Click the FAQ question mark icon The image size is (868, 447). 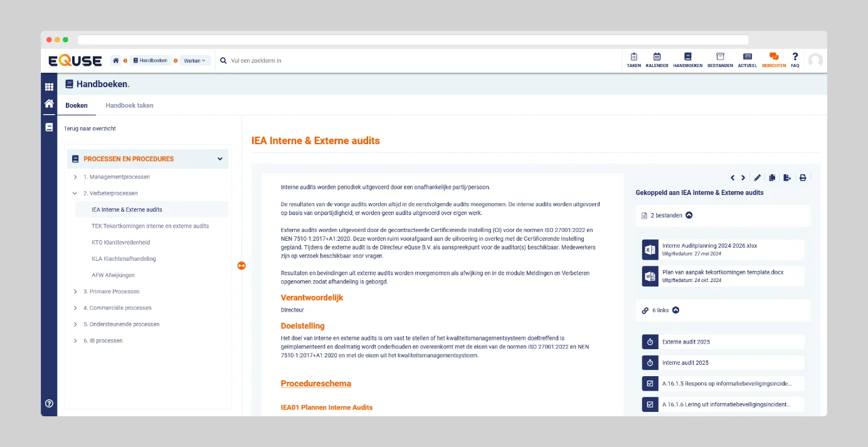[x=795, y=58]
